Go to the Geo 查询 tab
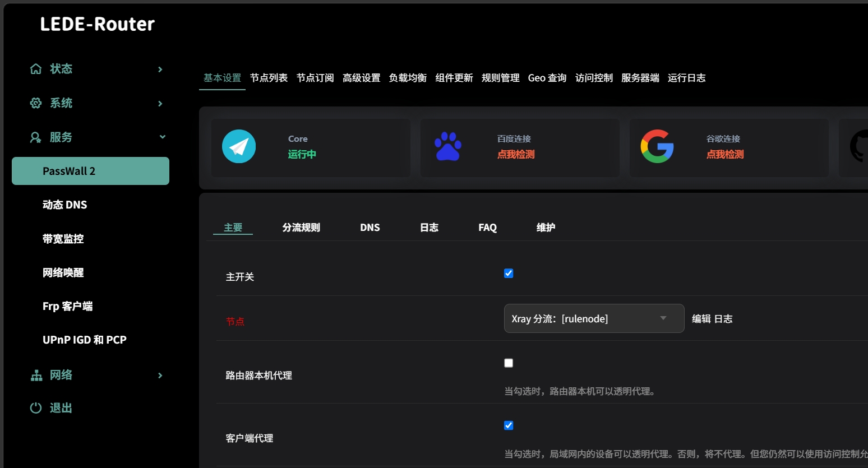This screenshot has height=468, width=868. click(547, 78)
